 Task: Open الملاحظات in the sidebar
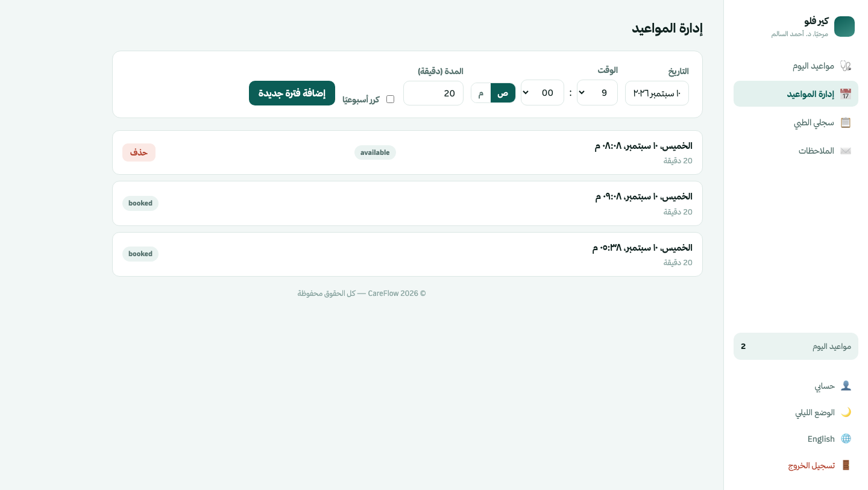coord(796,151)
